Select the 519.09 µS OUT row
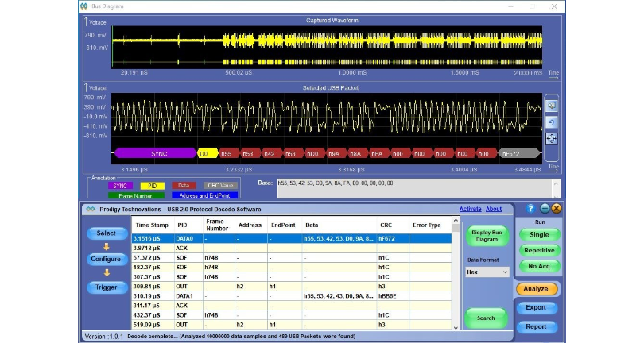Viewport: 644px width, 343px height. (x=292, y=325)
